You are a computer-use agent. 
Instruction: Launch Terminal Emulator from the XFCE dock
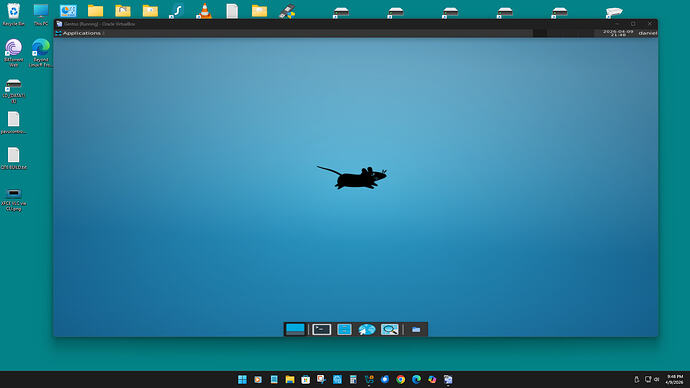tap(322, 329)
